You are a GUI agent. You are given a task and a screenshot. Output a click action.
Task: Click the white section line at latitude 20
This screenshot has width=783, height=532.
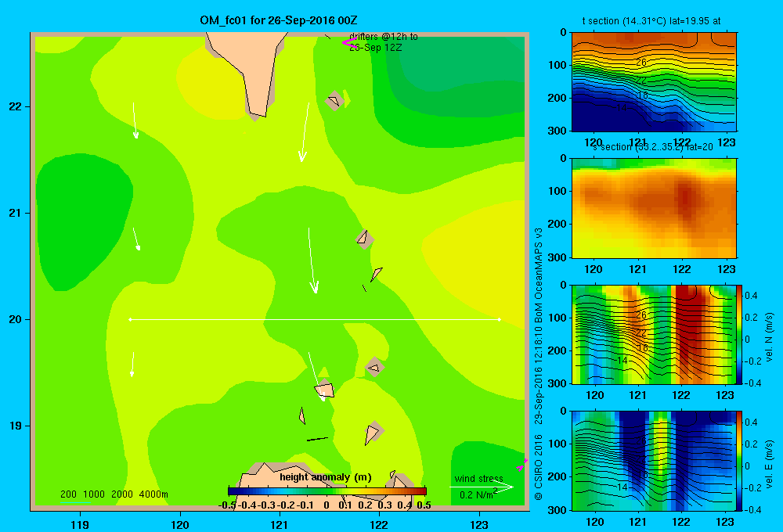click(x=315, y=319)
